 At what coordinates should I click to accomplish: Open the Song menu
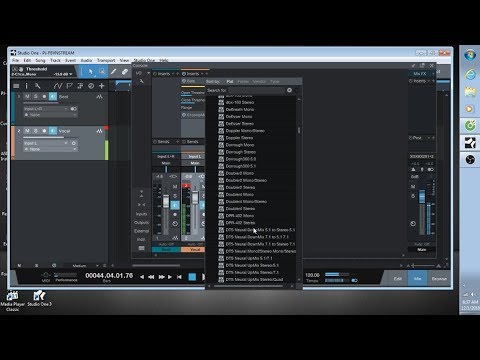[40, 60]
